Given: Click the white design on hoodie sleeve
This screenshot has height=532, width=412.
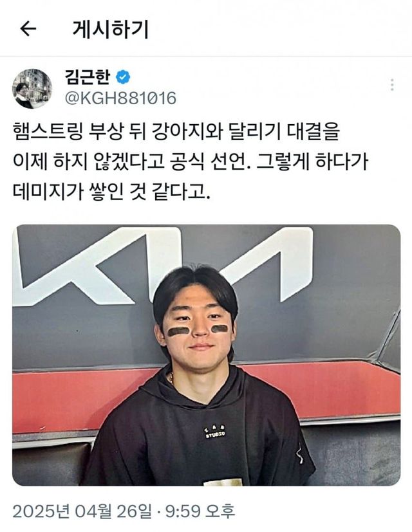Looking at the screenshot, I should tap(299, 454).
